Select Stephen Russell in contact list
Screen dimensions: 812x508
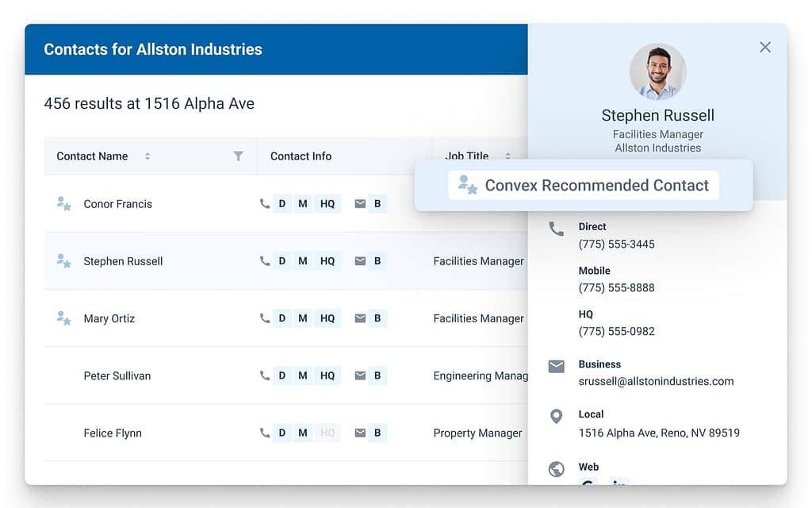(x=123, y=261)
